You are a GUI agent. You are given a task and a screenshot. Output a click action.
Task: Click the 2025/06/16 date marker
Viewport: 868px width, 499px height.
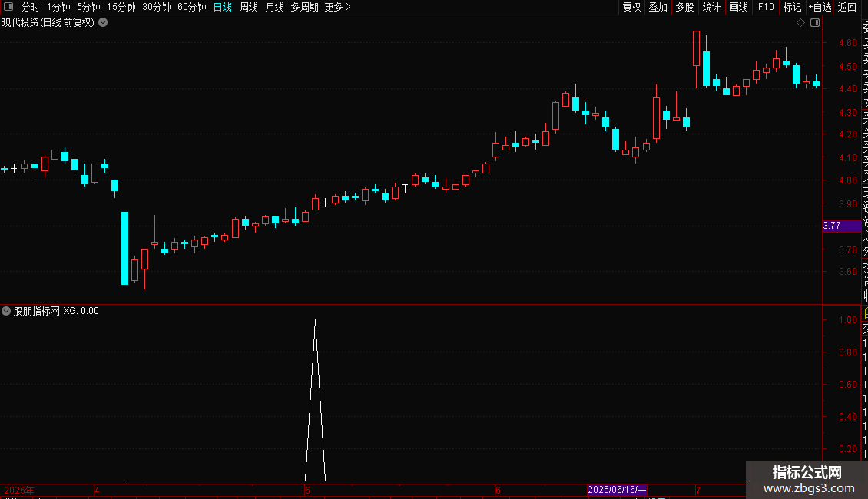coord(617,490)
